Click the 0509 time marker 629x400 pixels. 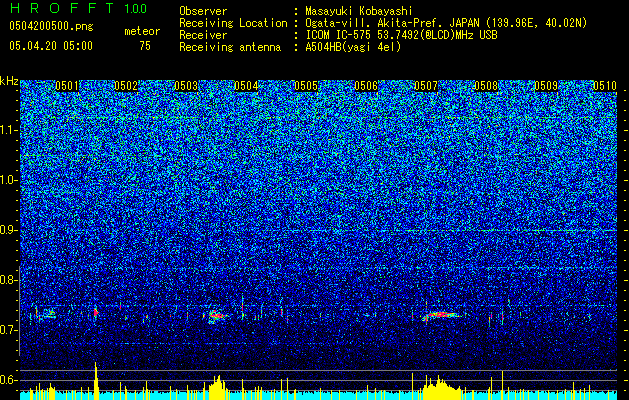pyautogui.click(x=546, y=86)
